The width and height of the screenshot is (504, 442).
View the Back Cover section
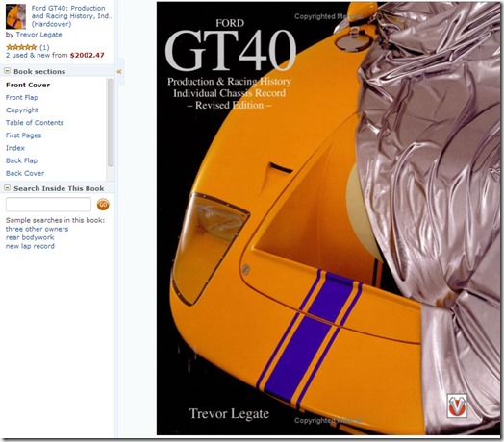(x=25, y=173)
